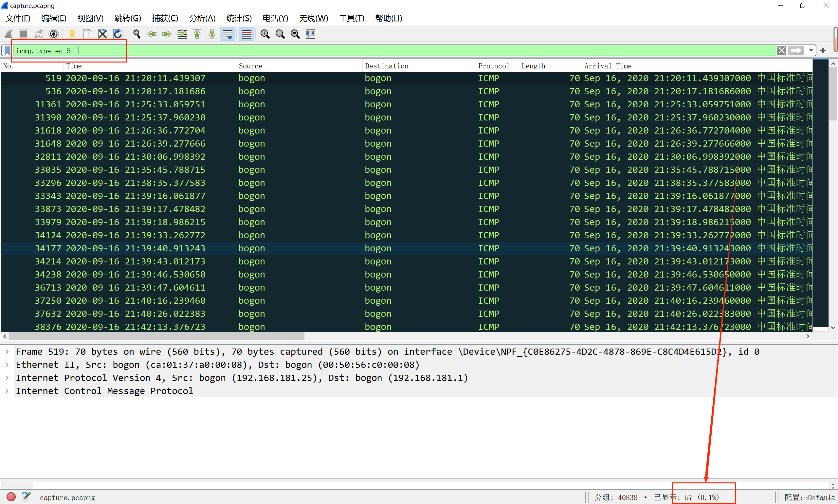Click the zoom in icon
This screenshot has height=504, width=838.
[264, 34]
